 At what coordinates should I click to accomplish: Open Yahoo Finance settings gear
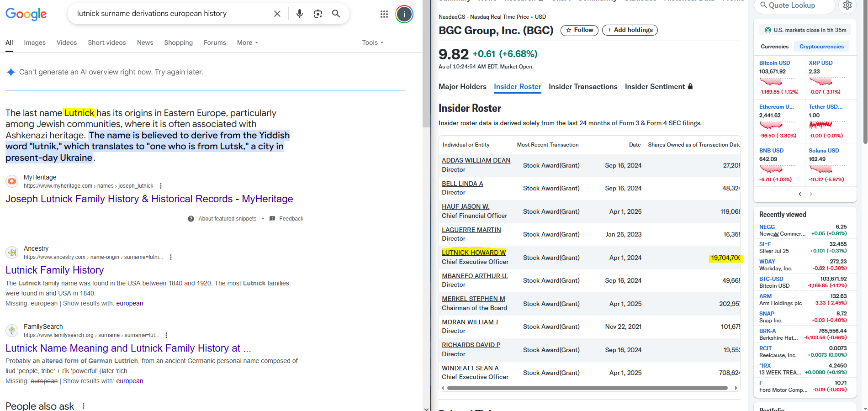[x=847, y=5]
